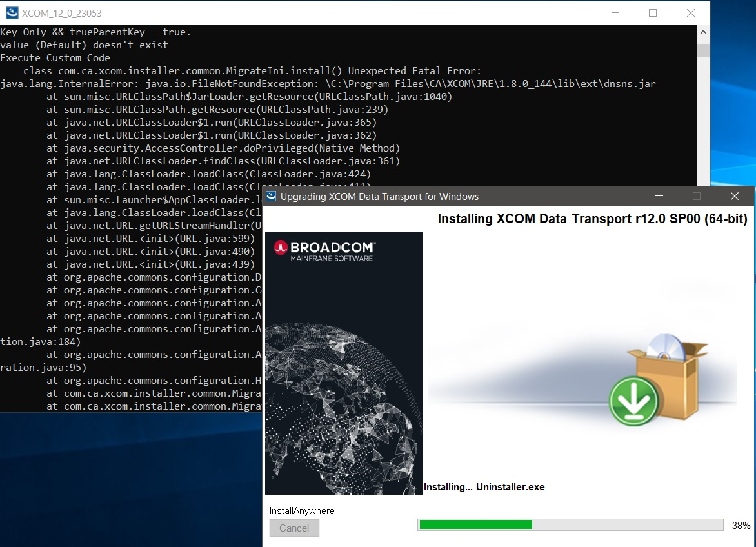
Task: Click the 'tion.java:184)' wrapped console line
Action: pyautogui.click(x=41, y=342)
